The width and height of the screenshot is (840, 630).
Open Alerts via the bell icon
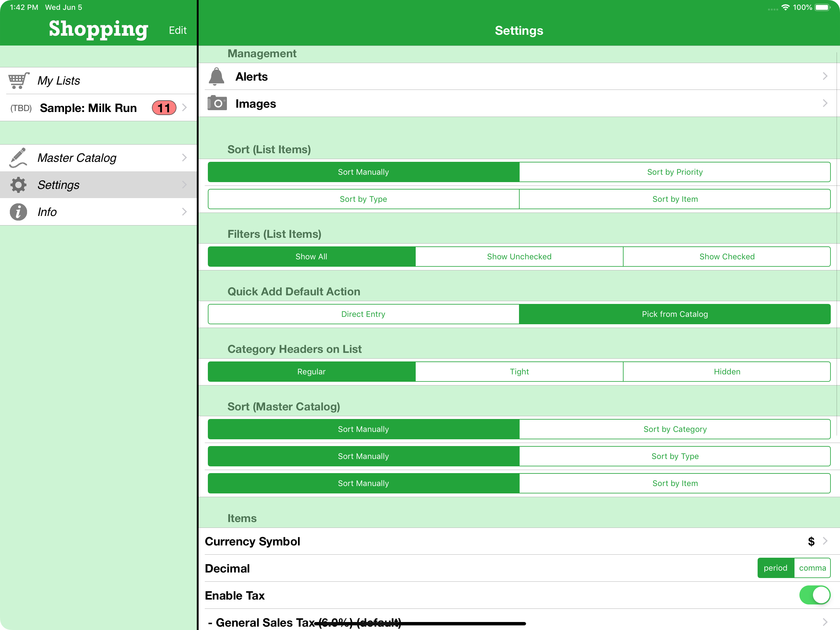click(x=216, y=76)
